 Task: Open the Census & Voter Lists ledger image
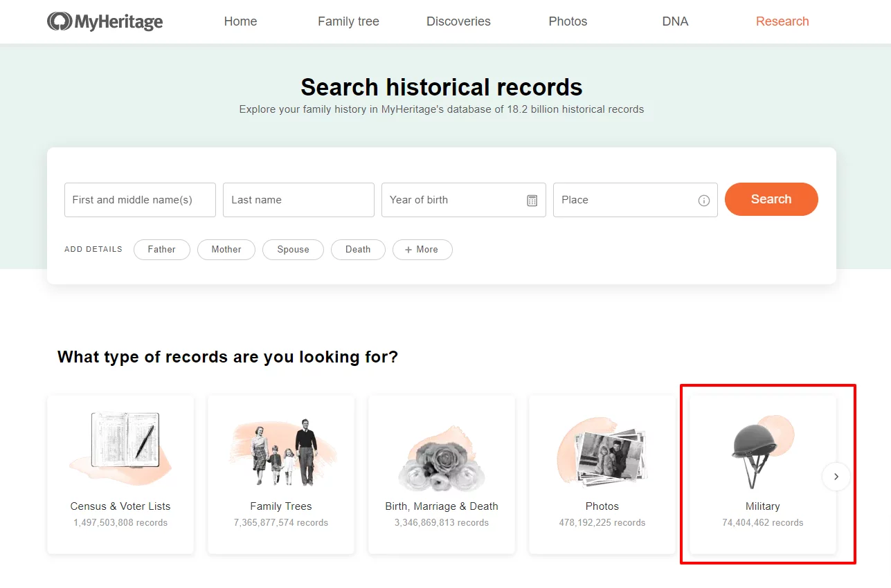(120, 448)
